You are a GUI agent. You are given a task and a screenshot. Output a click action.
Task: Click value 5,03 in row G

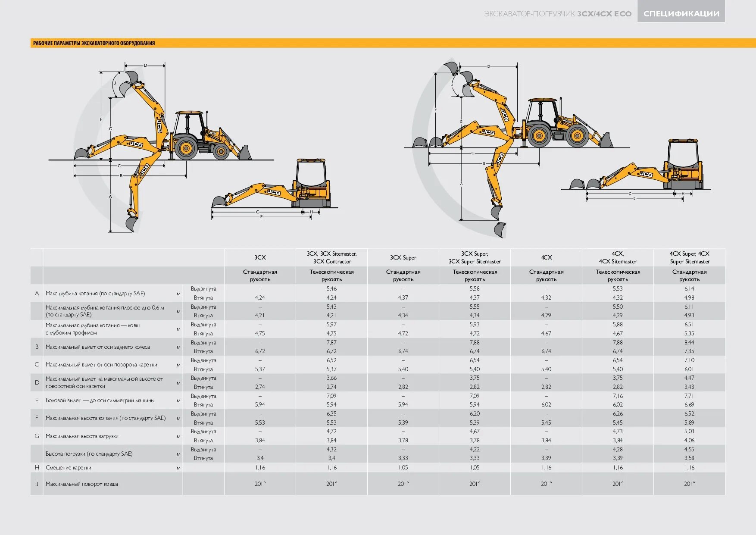tap(689, 431)
